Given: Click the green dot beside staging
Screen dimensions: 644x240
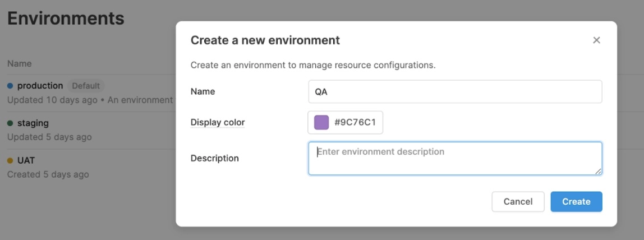Looking at the screenshot, I should (x=10, y=123).
